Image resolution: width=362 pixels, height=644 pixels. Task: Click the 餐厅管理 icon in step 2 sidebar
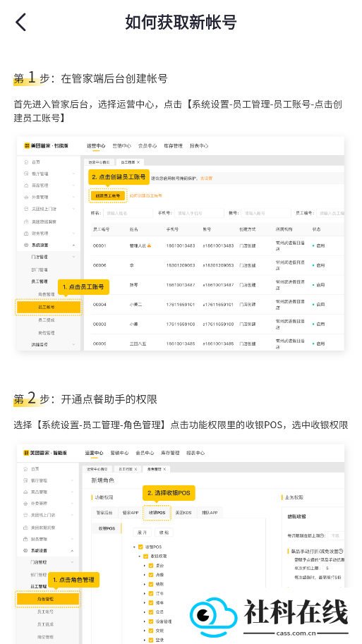point(26,480)
